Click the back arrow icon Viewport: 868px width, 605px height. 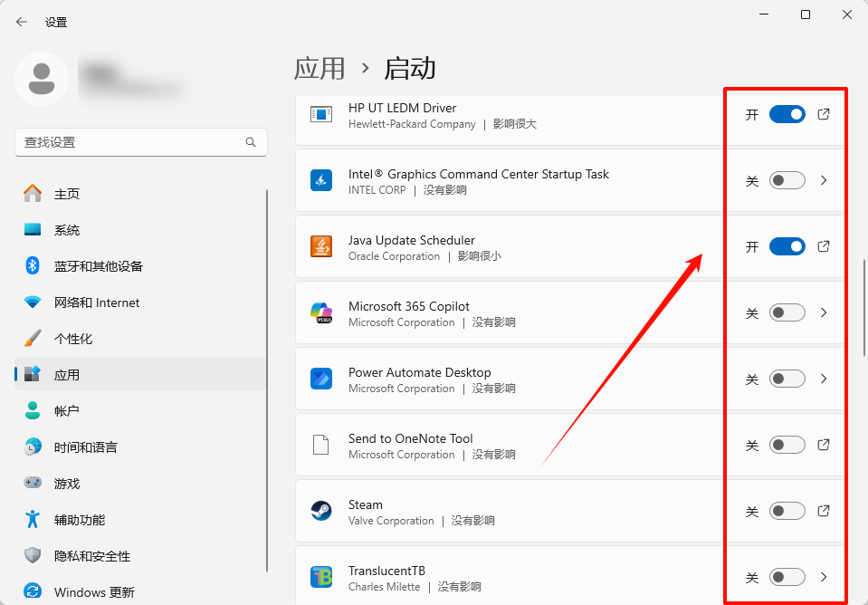tap(22, 22)
